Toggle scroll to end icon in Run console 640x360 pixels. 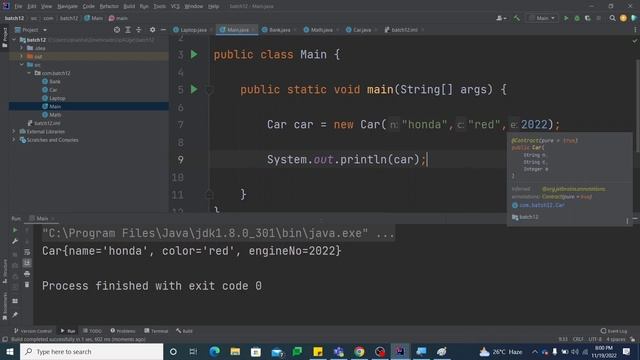(27, 262)
